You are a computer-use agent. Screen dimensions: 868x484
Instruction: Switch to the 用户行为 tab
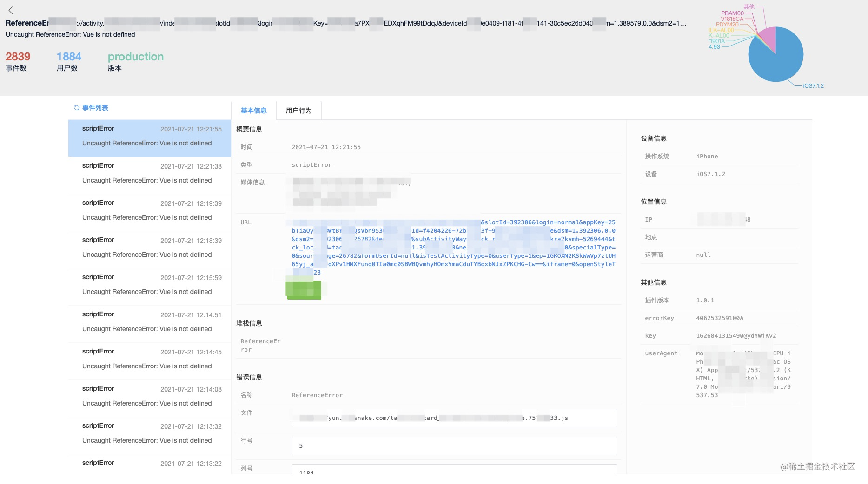coord(298,111)
